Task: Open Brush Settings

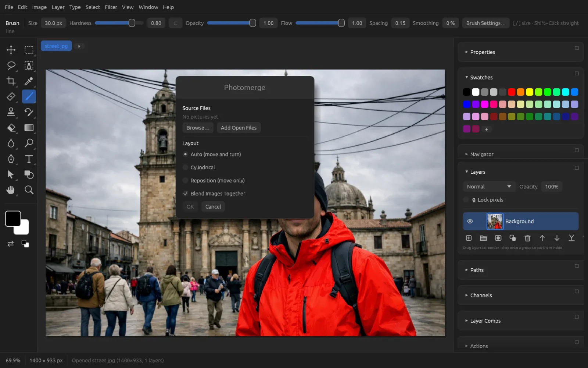Action: [x=486, y=23]
